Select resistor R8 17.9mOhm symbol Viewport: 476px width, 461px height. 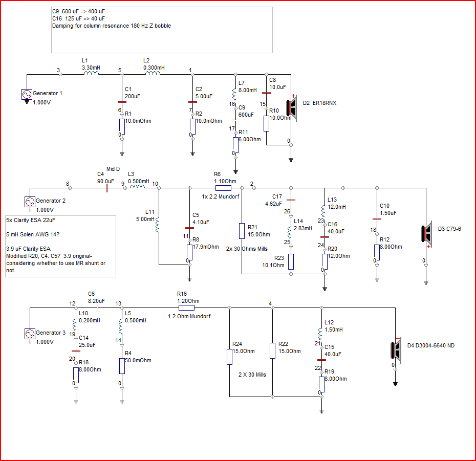point(189,253)
